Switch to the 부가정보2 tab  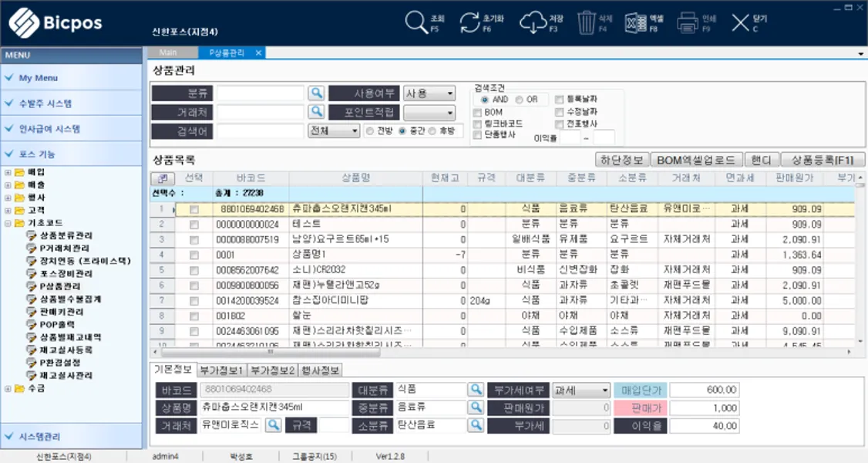click(272, 370)
